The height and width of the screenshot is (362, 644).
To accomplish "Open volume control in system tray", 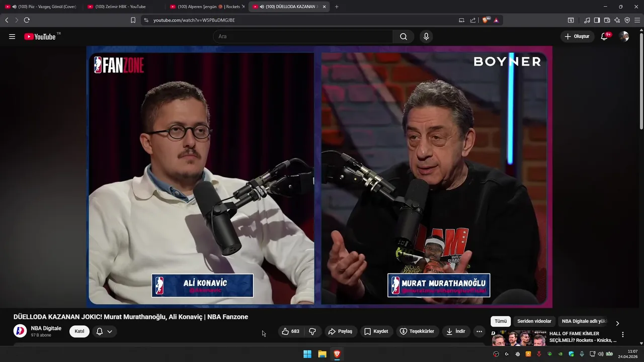I will [x=600, y=354].
